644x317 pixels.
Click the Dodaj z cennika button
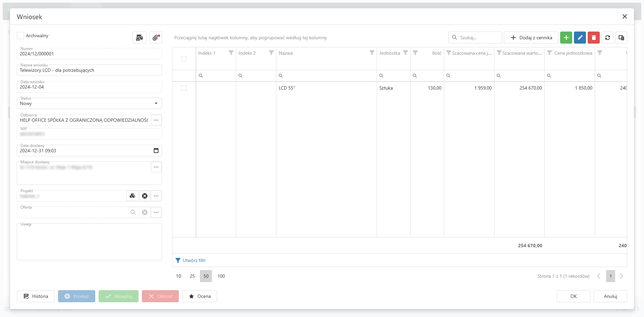click(531, 38)
